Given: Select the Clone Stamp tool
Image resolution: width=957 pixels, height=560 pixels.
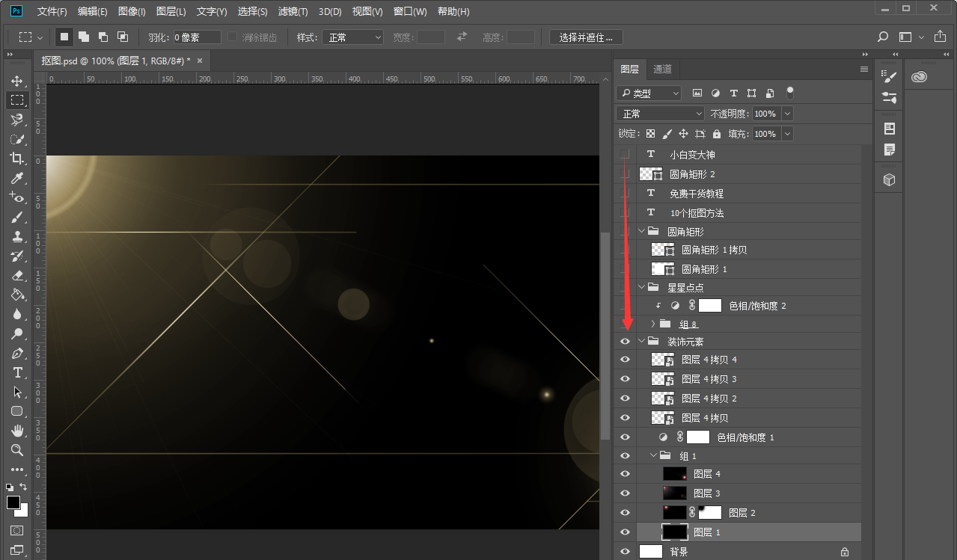Looking at the screenshot, I should point(16,236).
